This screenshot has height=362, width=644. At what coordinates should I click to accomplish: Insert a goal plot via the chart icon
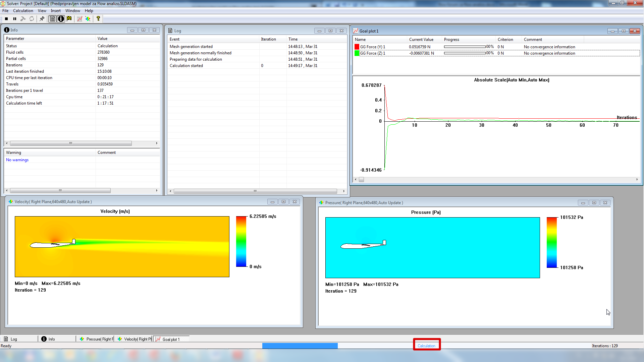(79, 19)
